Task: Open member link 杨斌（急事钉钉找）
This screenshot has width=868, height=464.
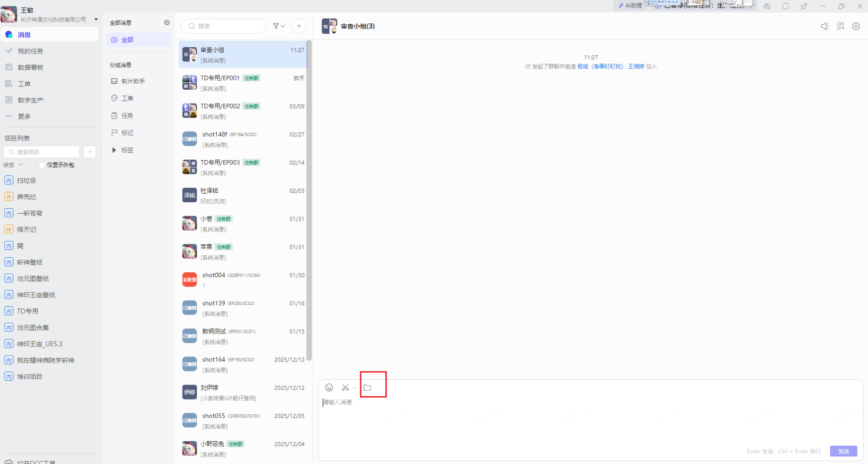Action: [600, 66]
